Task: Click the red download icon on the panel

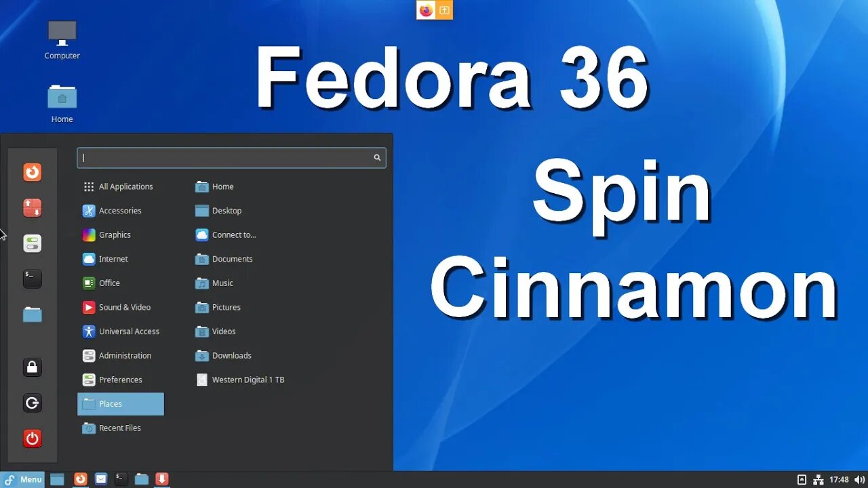Action: pos(161,479)
